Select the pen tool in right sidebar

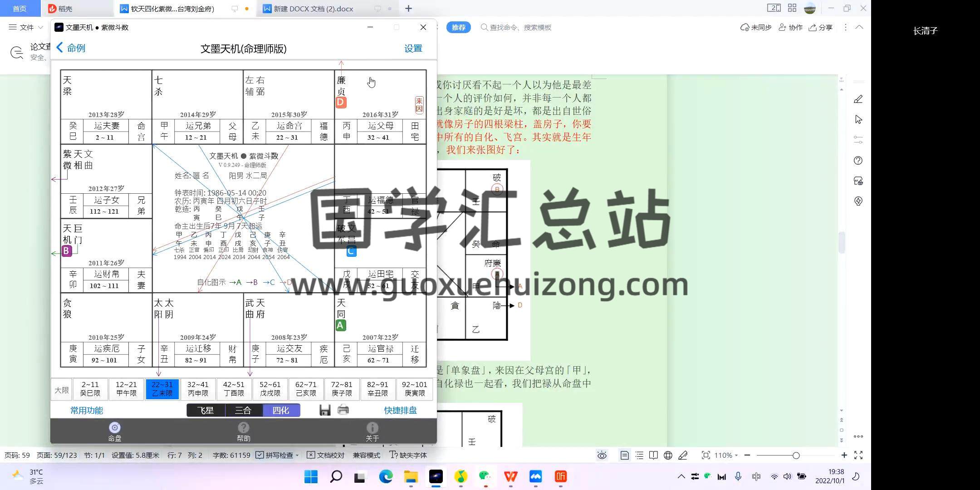(x=858, y=99)
